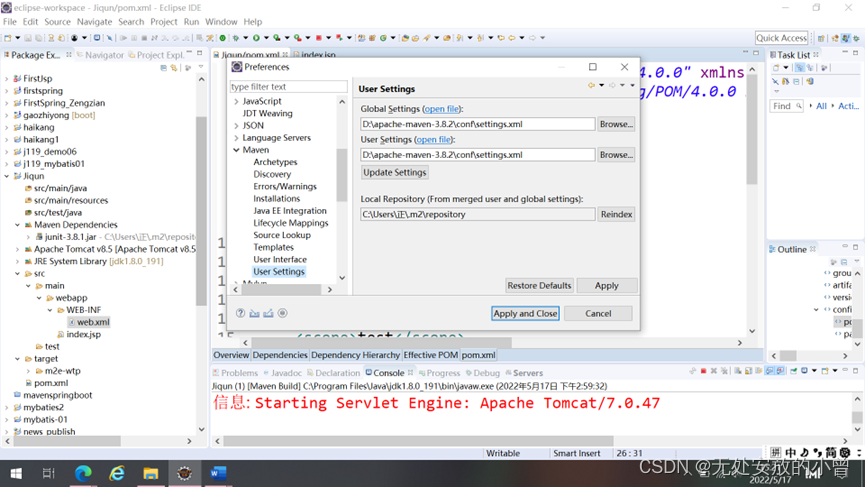Click Collapse All icon in Package Explorer
The image size is (865, 487).
163,68
